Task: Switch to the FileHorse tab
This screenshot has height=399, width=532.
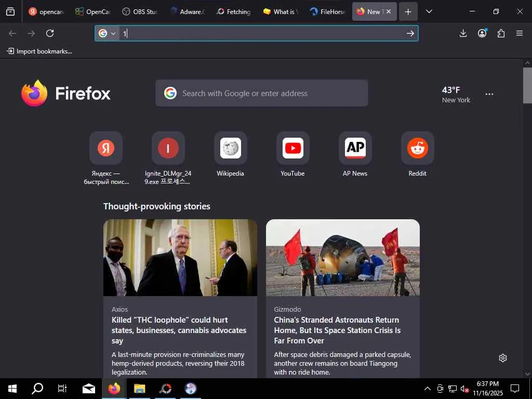Action: click(x=327, y=12)
